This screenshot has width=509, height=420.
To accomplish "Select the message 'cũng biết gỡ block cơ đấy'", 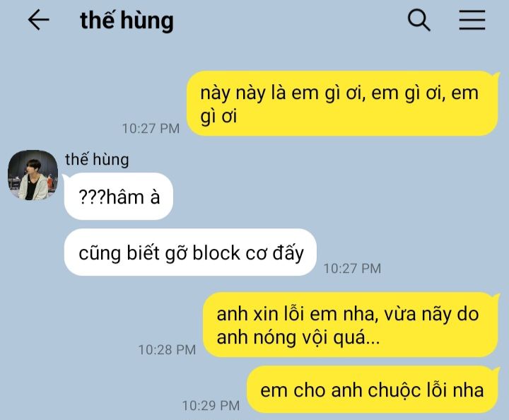I will 191,252.
